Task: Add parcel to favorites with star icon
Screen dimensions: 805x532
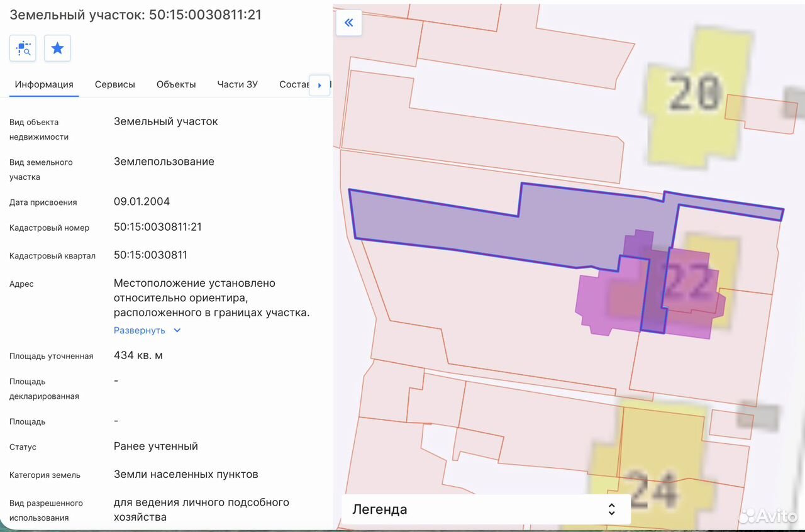Action: 57,48
